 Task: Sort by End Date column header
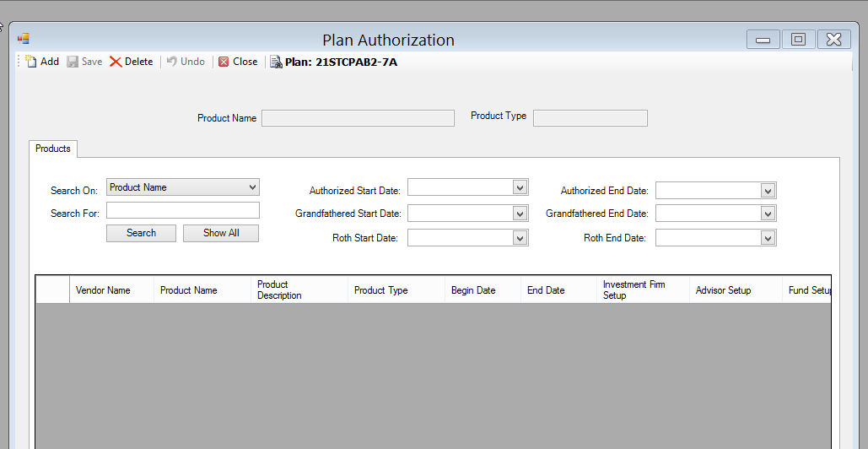pyautogui.click(x=558, y=290)
